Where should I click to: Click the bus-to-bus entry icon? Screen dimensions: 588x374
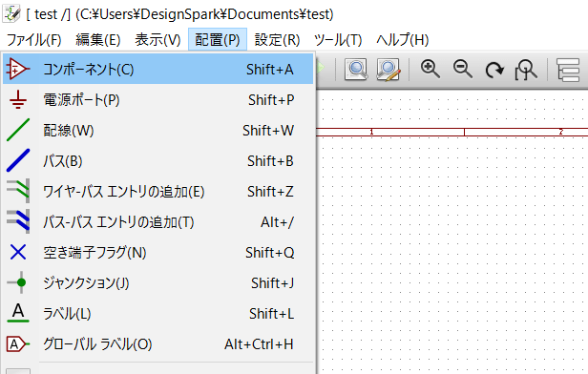18,221
